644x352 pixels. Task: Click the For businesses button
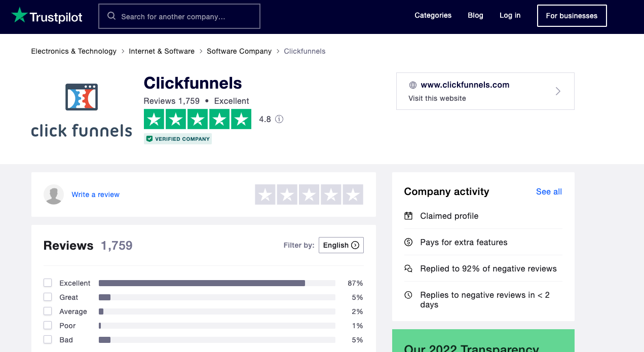[x=572, y=16]
